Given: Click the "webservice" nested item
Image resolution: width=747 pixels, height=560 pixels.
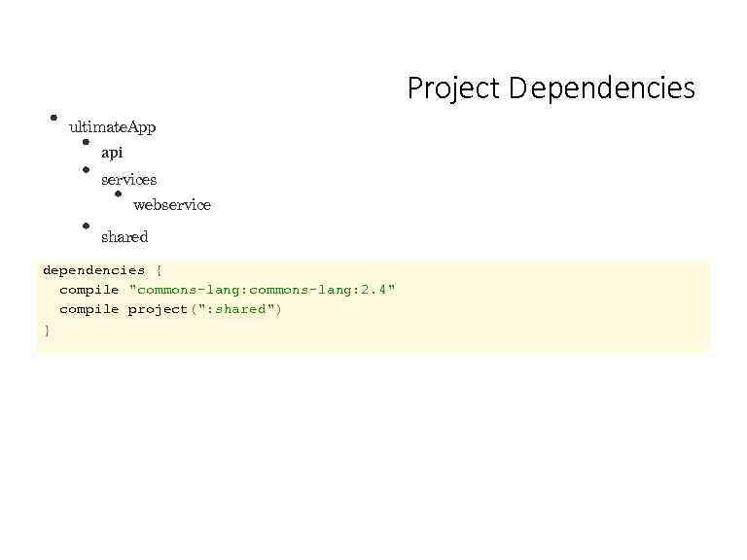Looking at the screenshot, I should point(172,205).
